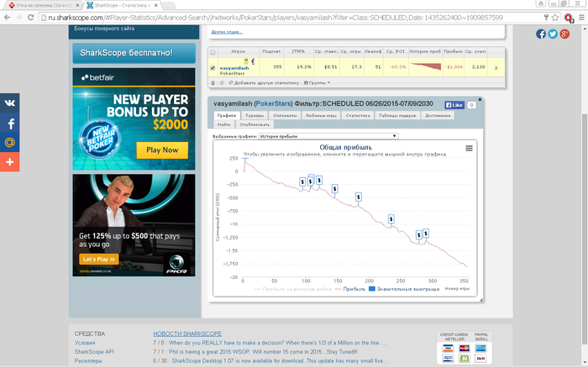The height and width of the screenshot is (368, 588).
Task: Click the PokerStars link in panel title
Action: (273, 103)
